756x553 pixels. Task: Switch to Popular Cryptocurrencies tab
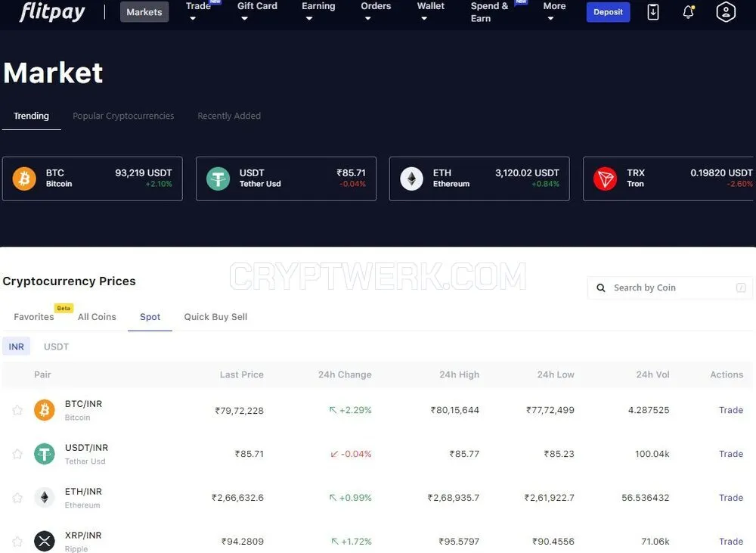(123, 116)
